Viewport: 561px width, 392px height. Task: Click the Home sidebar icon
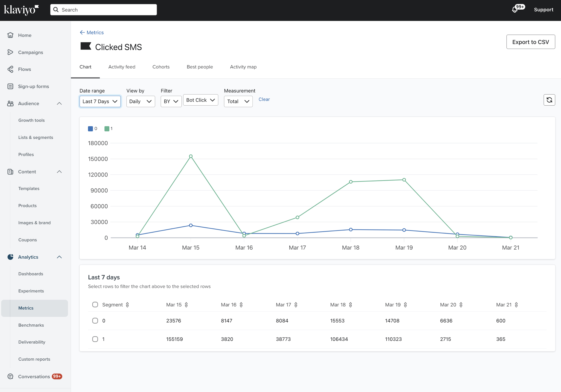(10, 35)
